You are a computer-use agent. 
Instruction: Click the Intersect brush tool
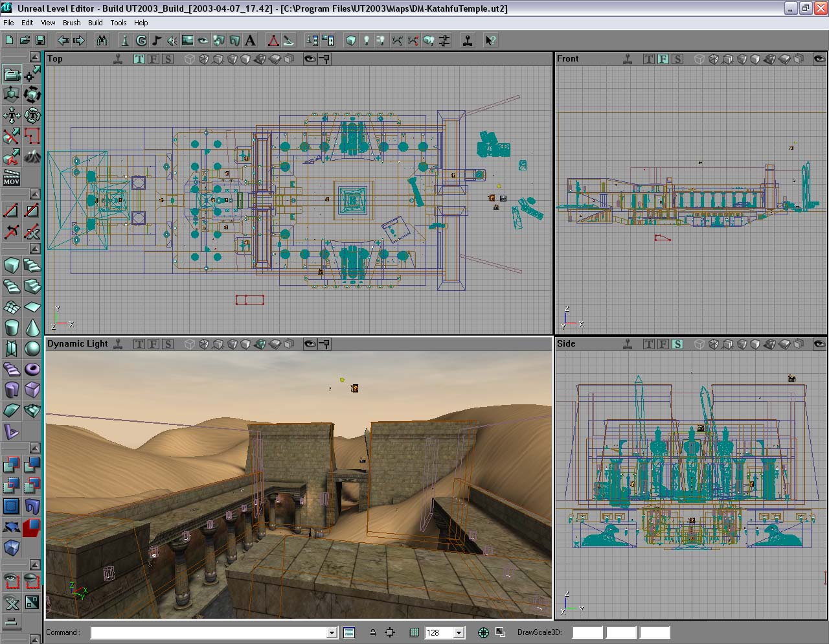click(x=12, y=486)
